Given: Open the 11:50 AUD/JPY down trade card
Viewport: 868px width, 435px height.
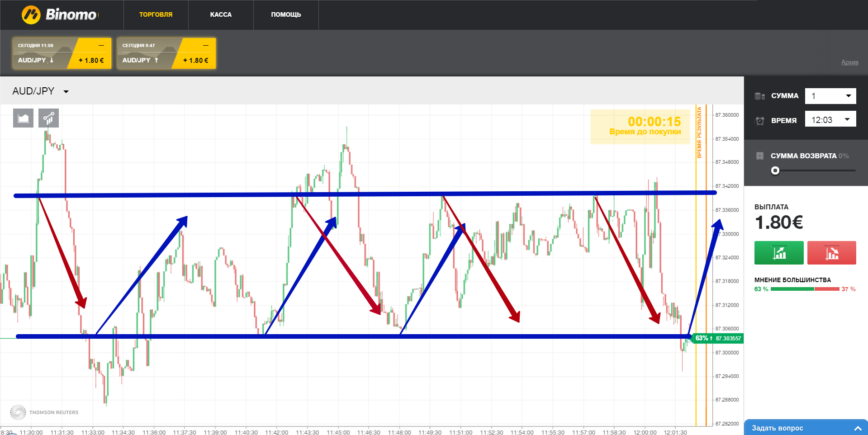Looking at the screenshot, I should [62, 53].
